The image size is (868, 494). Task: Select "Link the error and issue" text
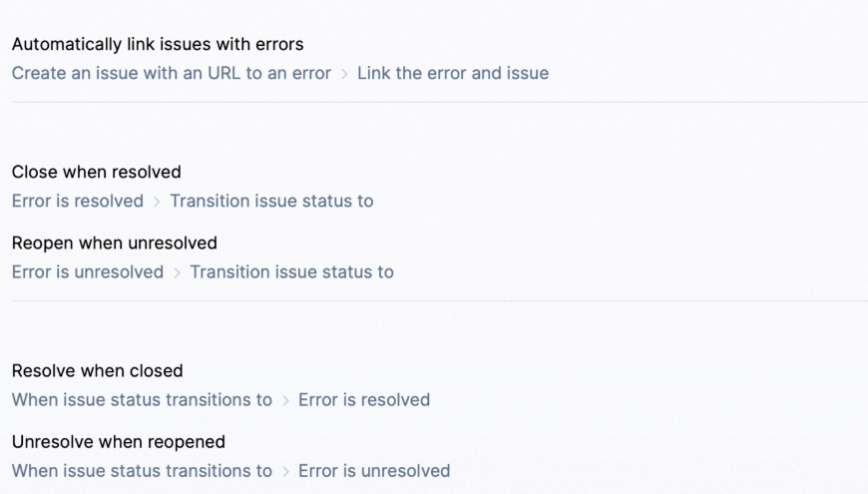tap(453, 73)
